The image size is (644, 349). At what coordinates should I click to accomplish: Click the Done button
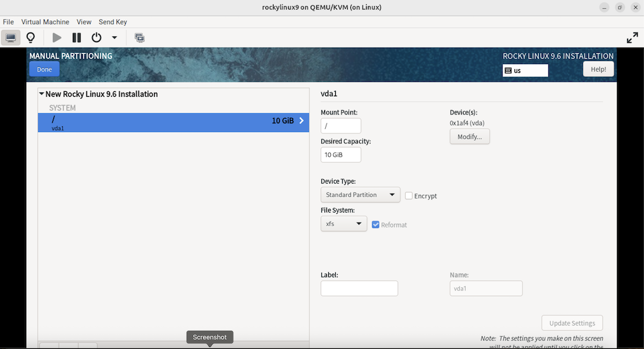coord(45,69)
